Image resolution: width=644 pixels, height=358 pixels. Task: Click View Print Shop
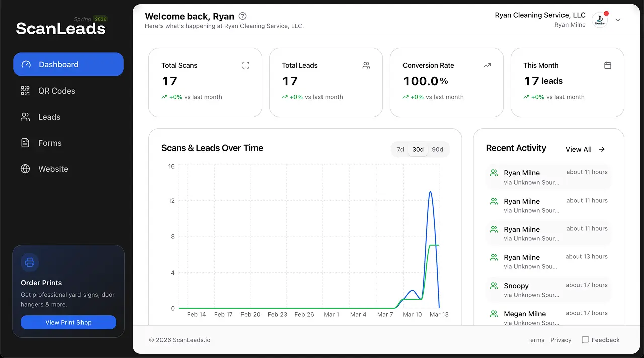(x=68, y=322)
